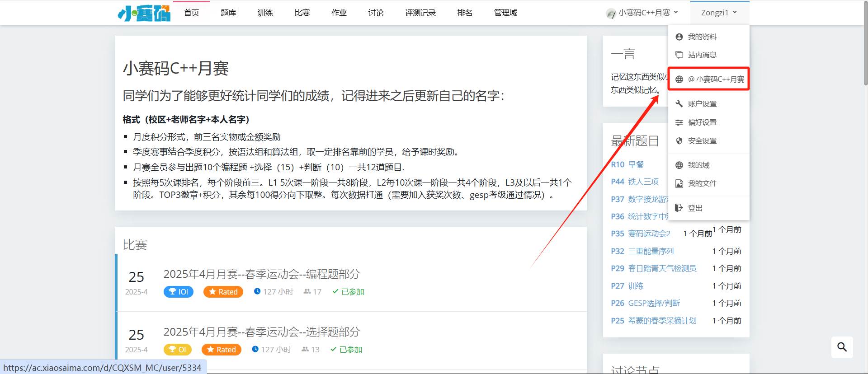
Task: Open problem P25 希蒙的春季采摘计划
Action: [x=654, y=321]
